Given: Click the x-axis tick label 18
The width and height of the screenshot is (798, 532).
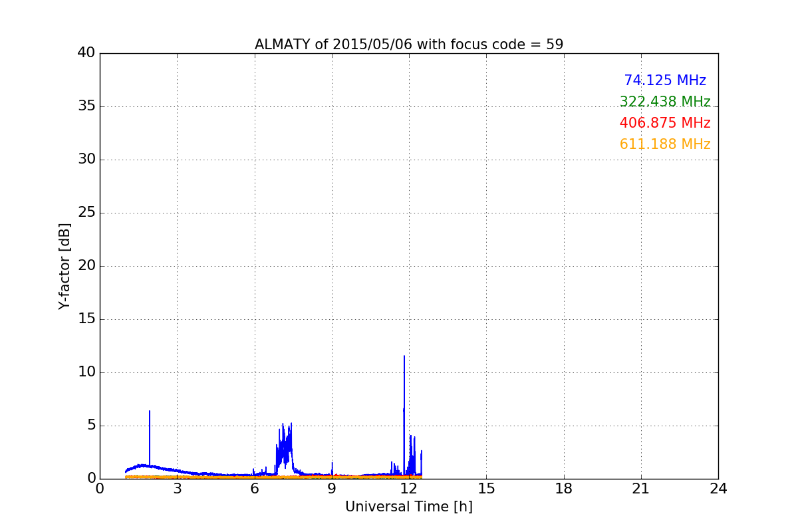Looking at the screenshot, I should 564,489.
